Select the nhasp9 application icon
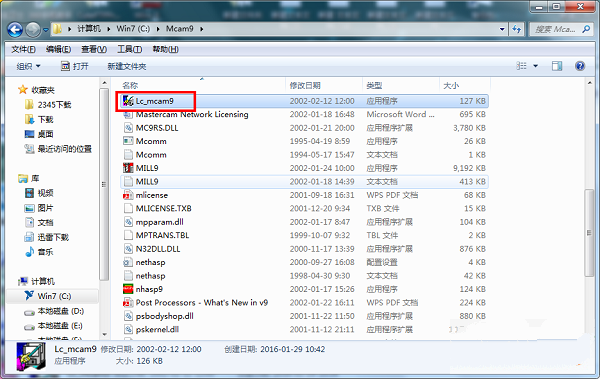The image size is (600, 379). (x=128, y=289)
